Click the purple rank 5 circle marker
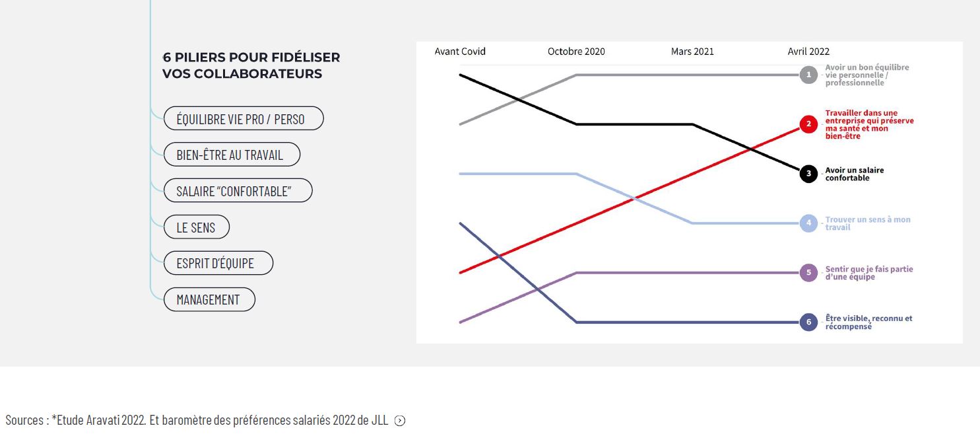 [808, 273]
